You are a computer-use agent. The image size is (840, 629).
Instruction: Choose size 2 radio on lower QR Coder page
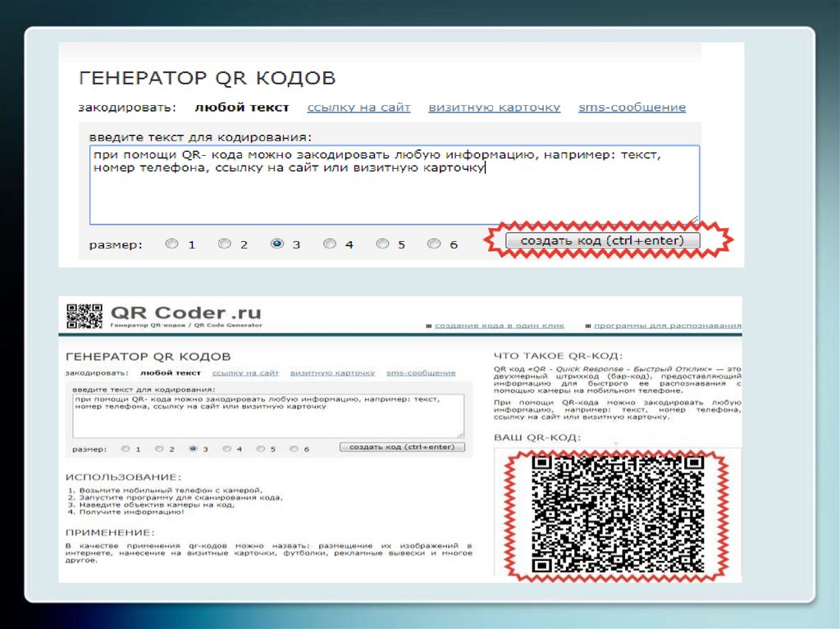click(159, 449)
